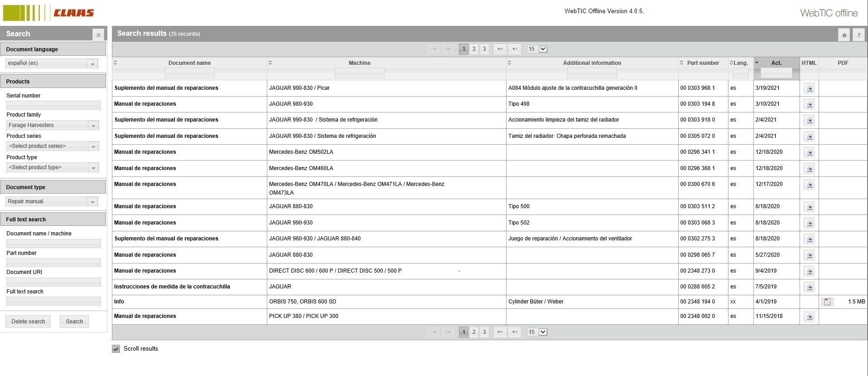868x376 pixels.
Task: Open HTML icon for Mercedes-Benz OM502LA manual
Action: [x=809, y=152]
